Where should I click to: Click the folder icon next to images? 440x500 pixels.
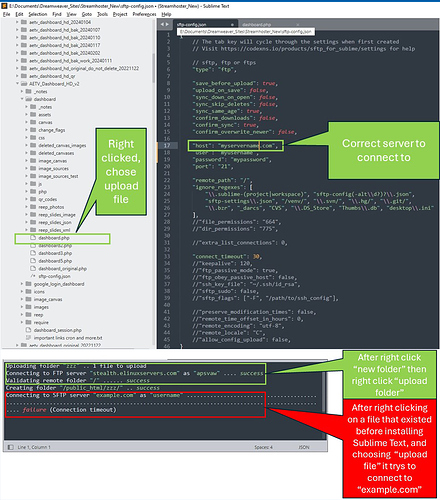[x=28, y=307]
